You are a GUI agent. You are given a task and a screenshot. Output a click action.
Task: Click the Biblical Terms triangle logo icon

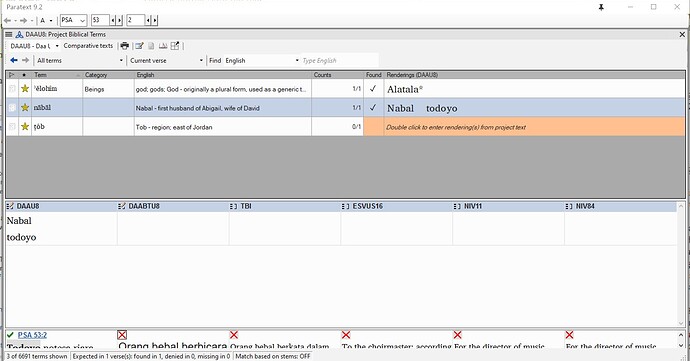[19, 34]
